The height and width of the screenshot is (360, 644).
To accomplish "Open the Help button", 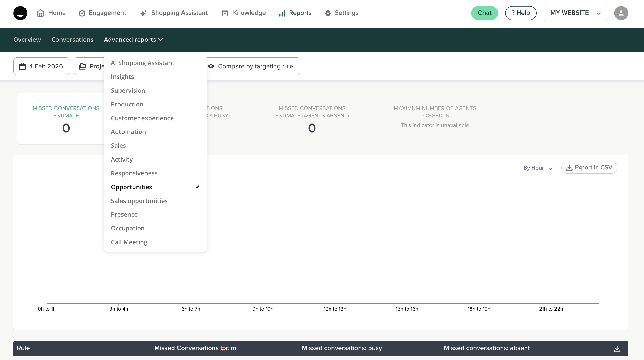I will pos(520,13).
